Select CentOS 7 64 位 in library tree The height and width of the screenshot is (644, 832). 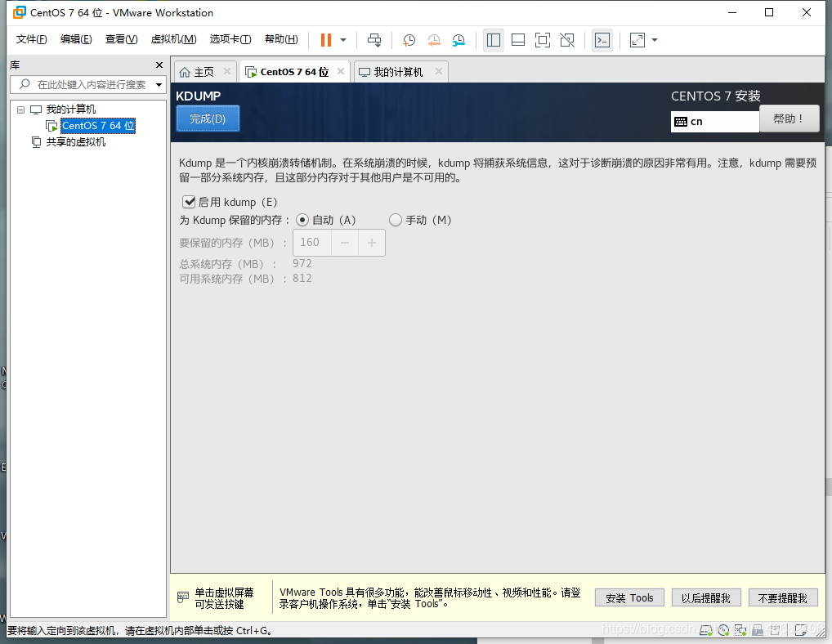click(x=98, y=126)
